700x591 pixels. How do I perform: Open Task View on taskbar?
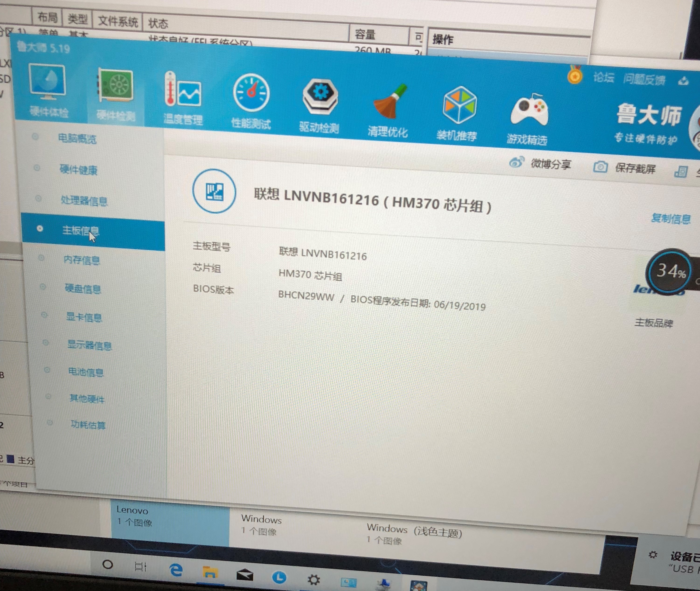[x=141, y=567]
